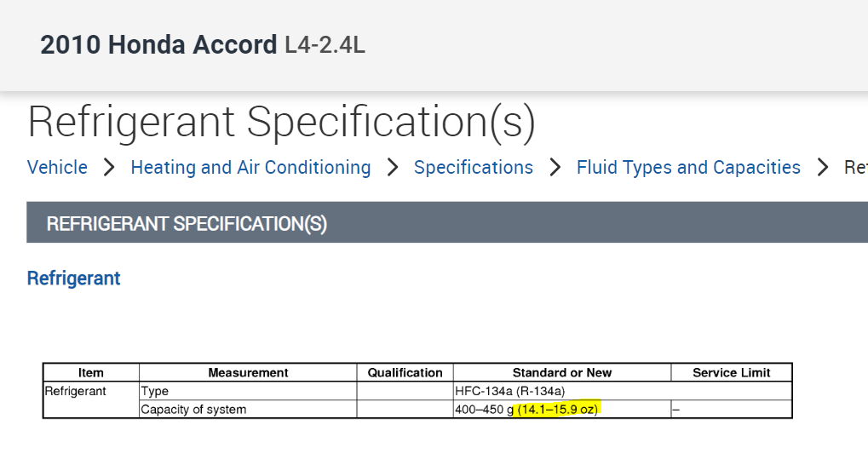Click the chevron after the Specifications breadcrumb

pos(555,168)
